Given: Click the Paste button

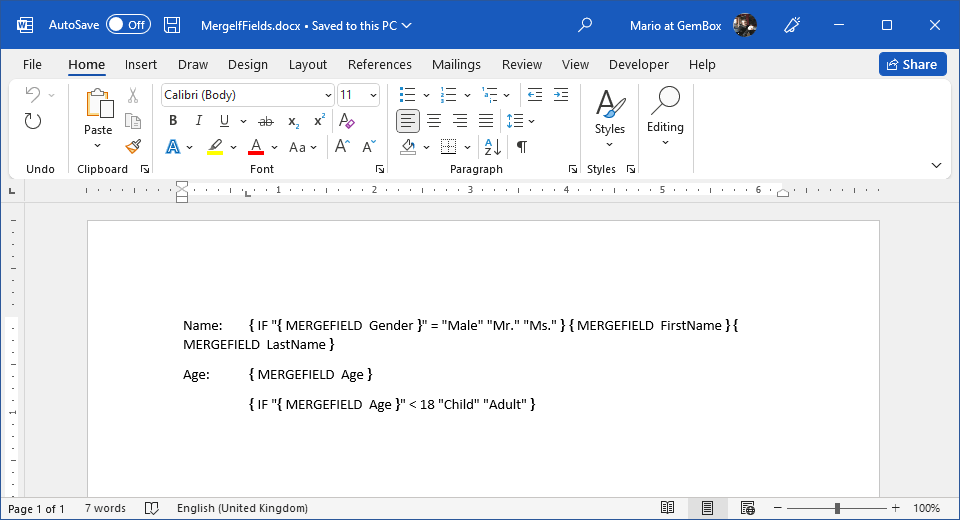Looking at the screenshot, I should pyautogui.click(x=98, y=112).
